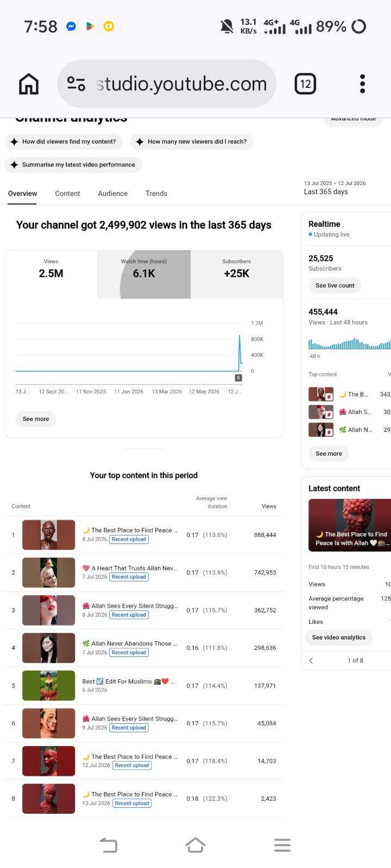Click the 2,423 views value
Screen dimensions: 391x868
click(x=268, y=799)
